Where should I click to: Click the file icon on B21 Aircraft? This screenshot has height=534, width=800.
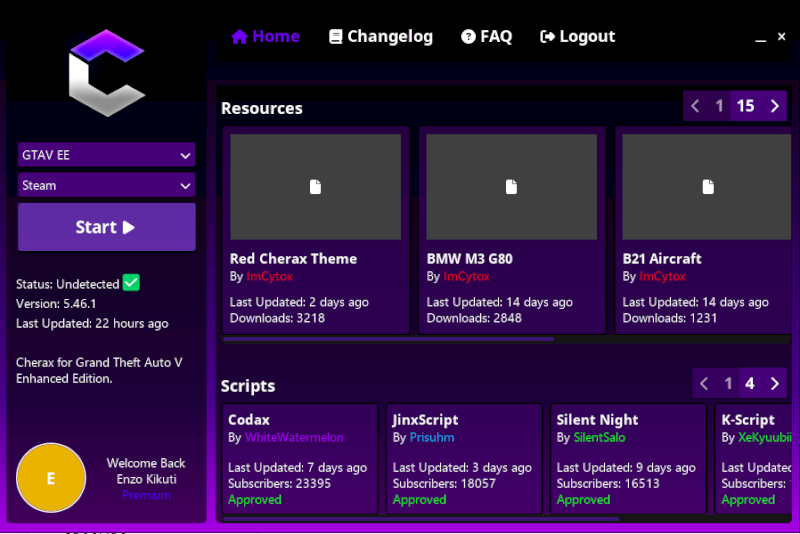tap(707, 187)
